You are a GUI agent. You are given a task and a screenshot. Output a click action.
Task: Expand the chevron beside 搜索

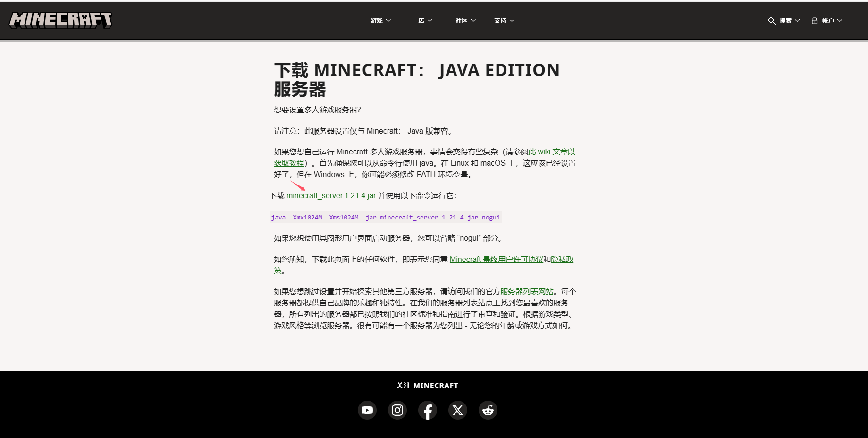pos(797,21)
